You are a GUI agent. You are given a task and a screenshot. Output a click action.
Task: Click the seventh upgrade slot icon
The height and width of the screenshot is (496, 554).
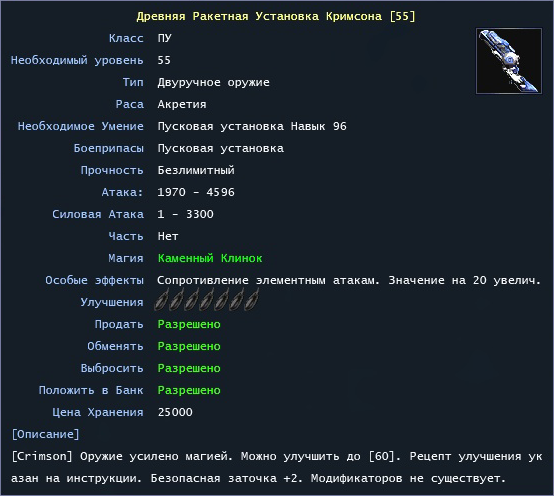click(251, 300)
